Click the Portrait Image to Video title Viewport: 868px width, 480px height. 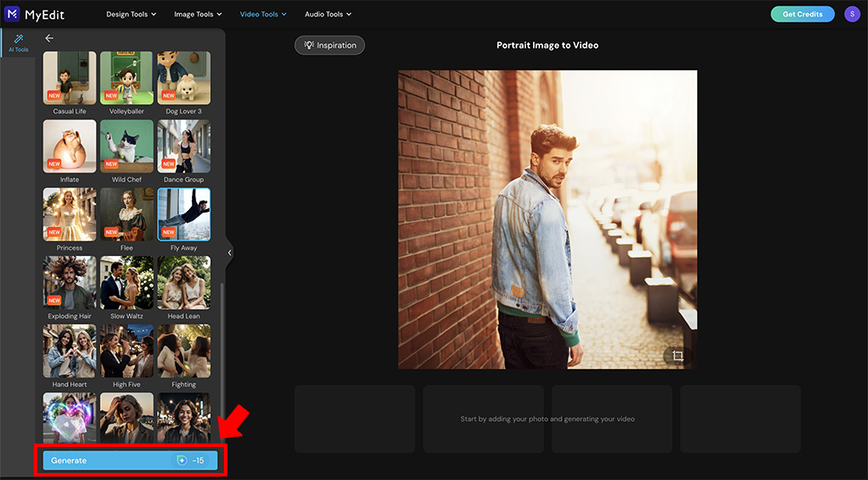point(548,45)
